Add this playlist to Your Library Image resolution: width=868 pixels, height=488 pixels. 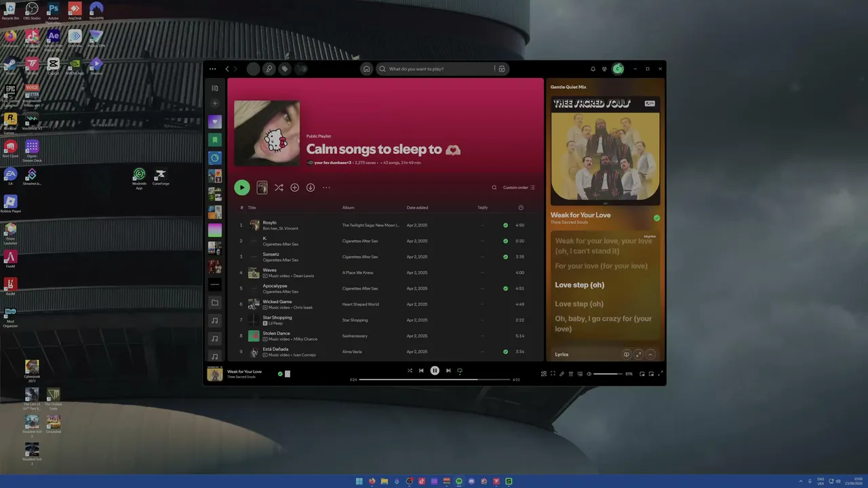294,188
